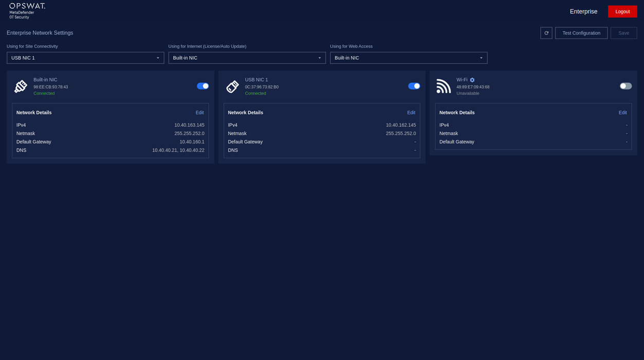
Task: Click the Save button
Action: click(x=623, y=33)
